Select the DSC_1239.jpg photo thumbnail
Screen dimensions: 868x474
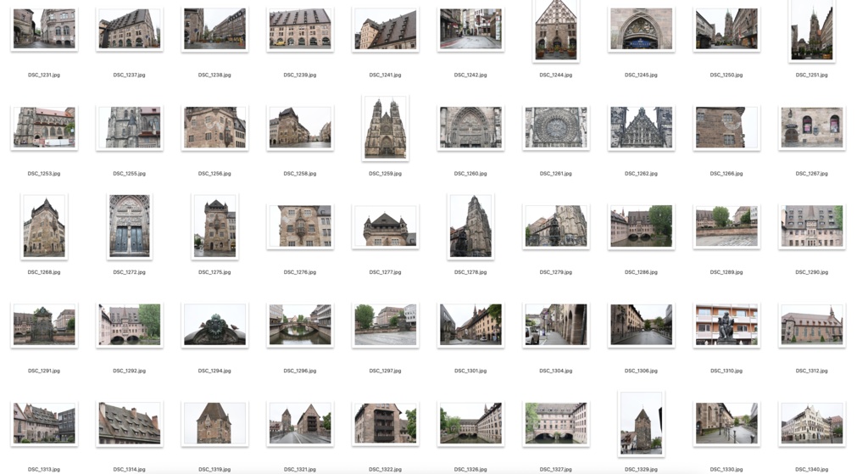point(300,29)
